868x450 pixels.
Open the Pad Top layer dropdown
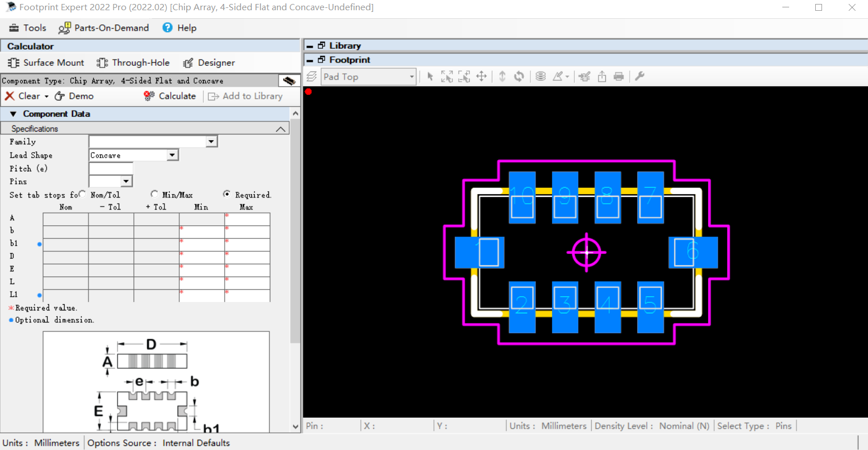[411, 76]
